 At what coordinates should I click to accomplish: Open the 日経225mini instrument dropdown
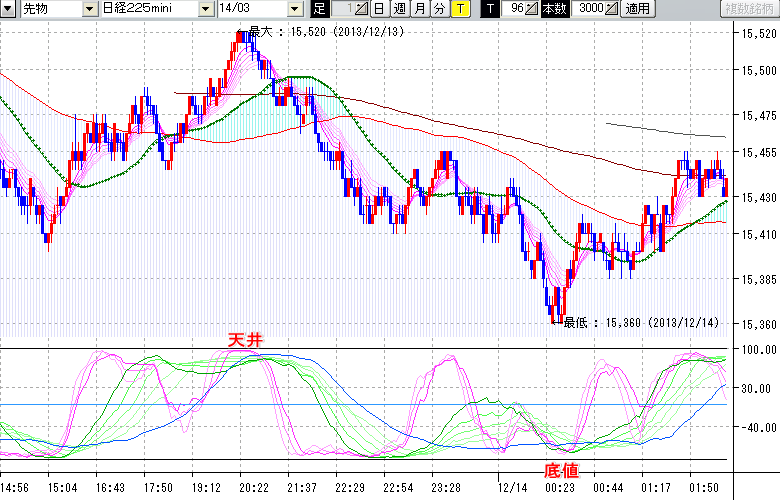[206, 9]
